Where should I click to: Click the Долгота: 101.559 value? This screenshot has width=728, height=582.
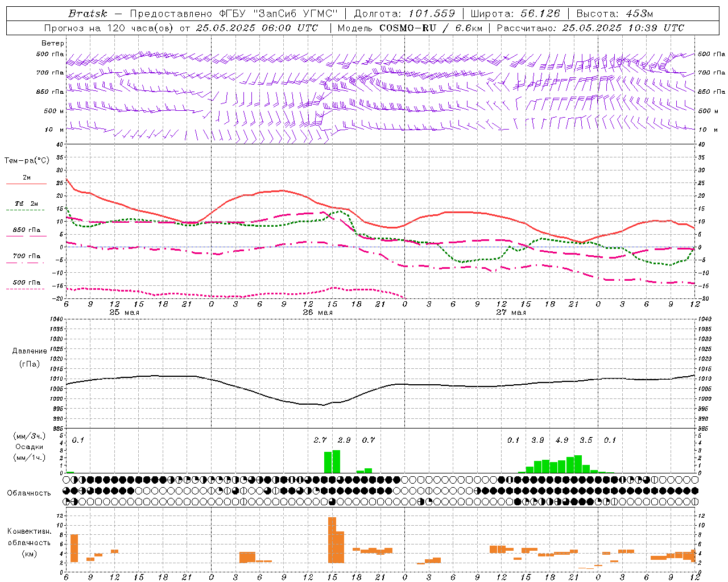coord(404,14)
